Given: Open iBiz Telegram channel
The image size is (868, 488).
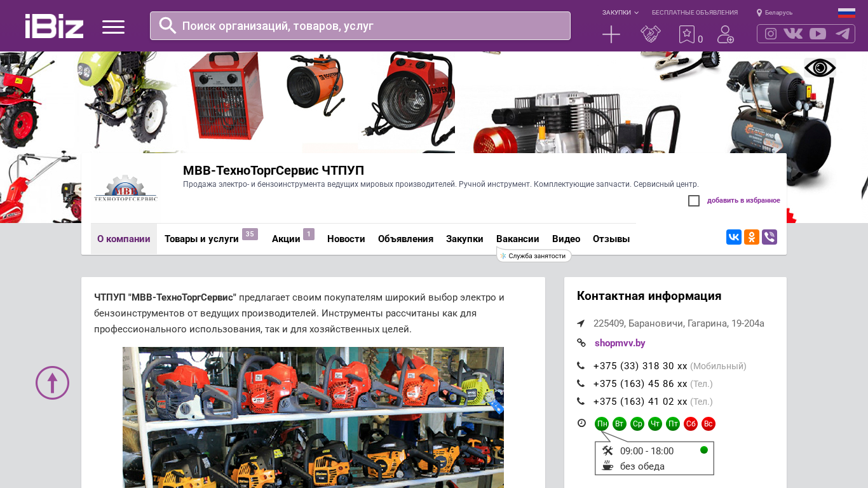Looking at the screenshot, I should tap(843, 34).
